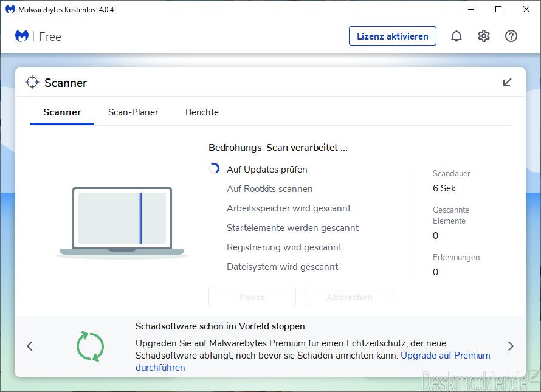Click 'Arbeitsspeicher wird gescannt' step
Screen dimensions: 541x392
coord(289,208)
